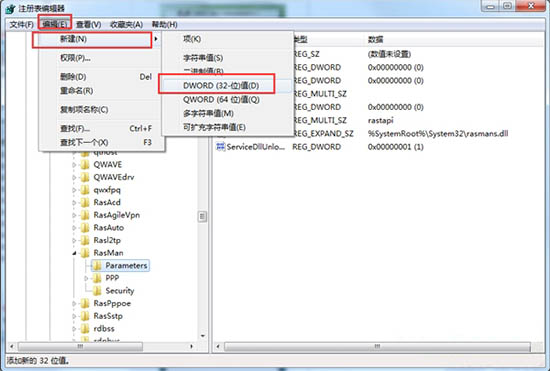Click 0x00000001 (1) data cell
550x371 pixels.
coord(395,147)
